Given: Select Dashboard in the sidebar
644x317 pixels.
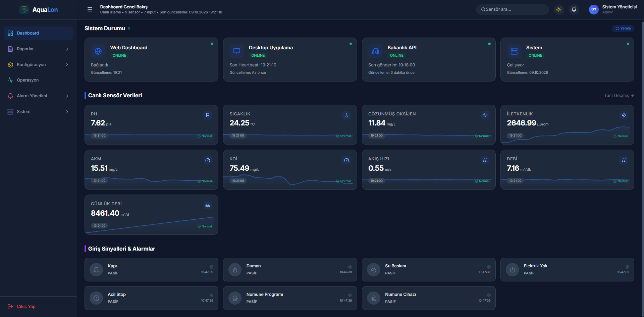Looking at the screenshot, I should click(x=39, y=33).
